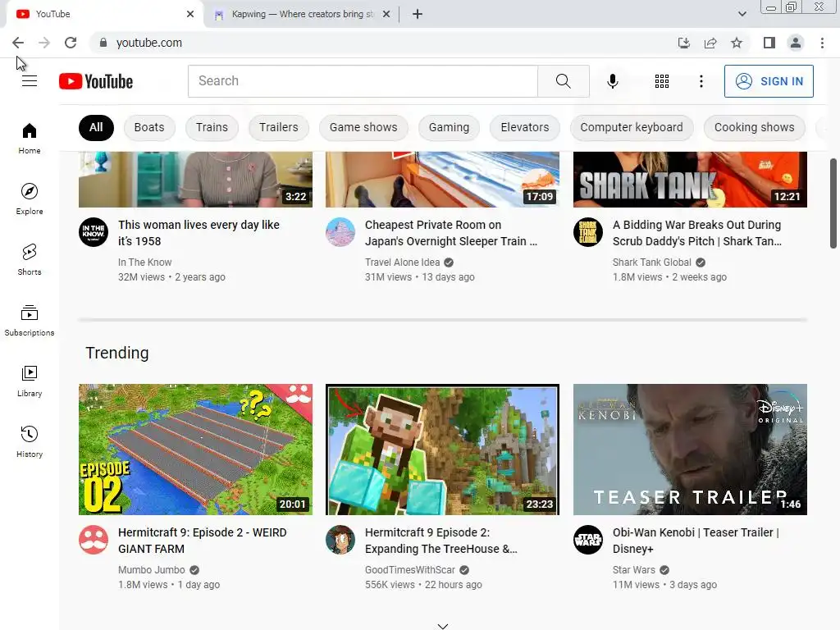
Task: Click the browser forward arrow
Action: (x=44, y=43)
